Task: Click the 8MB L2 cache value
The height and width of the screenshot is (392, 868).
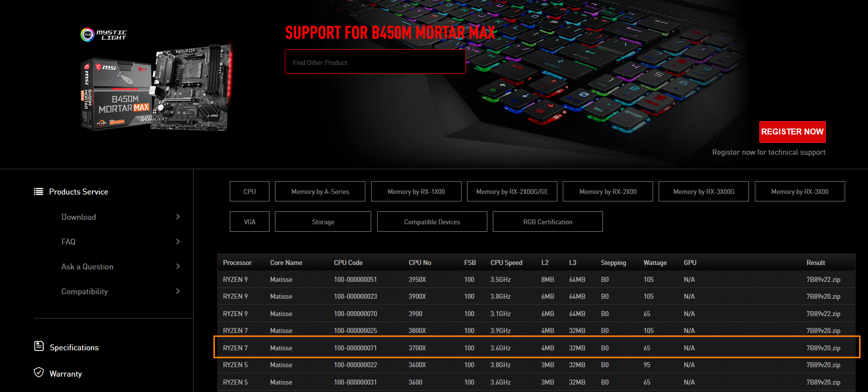Action: [548, 279]
